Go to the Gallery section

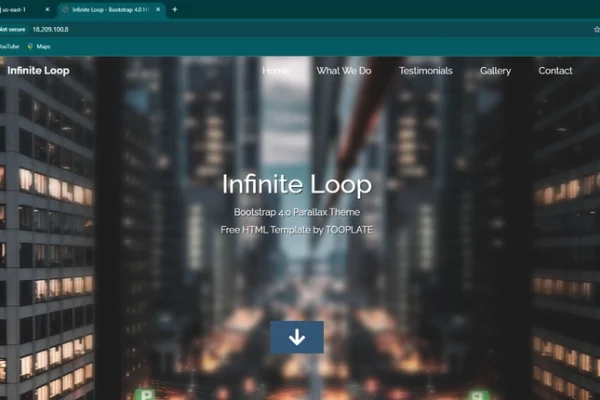click(x=495, y=71)
